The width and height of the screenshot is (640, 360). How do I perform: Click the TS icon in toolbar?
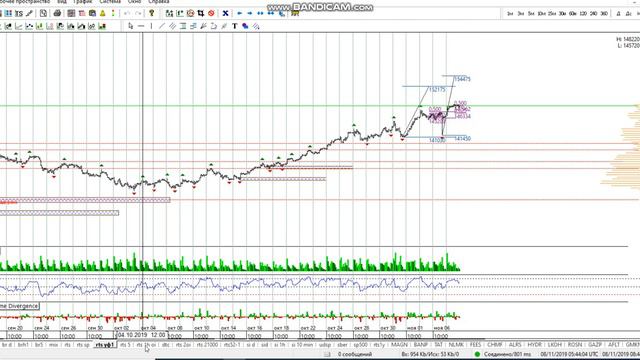pos(19,13)
